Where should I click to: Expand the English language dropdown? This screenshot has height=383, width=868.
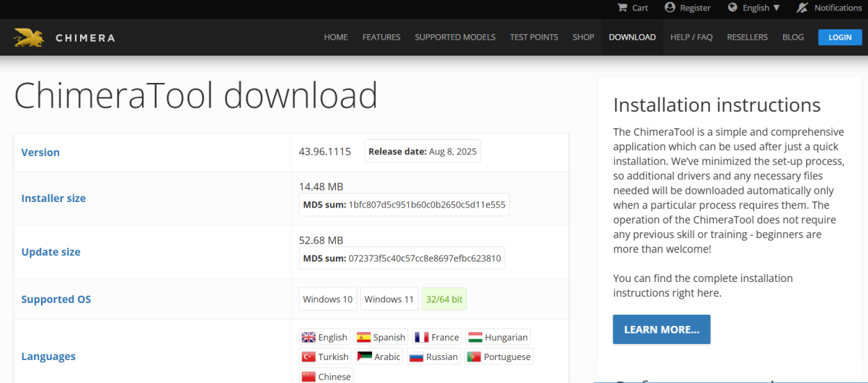click(761, 8)
